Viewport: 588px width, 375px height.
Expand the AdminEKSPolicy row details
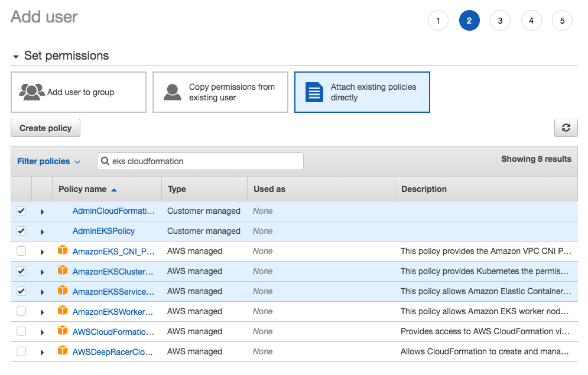pyautogui.click(x=42, y=232)
